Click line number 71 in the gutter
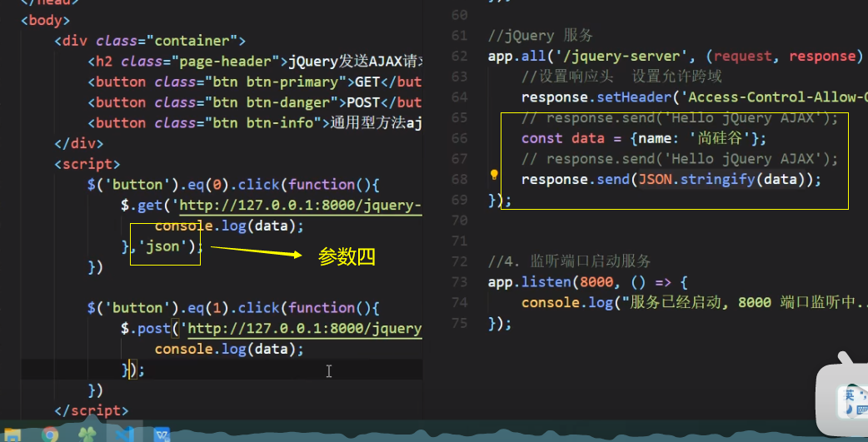This screenshot has width=868, height=442. pos(459,241)
